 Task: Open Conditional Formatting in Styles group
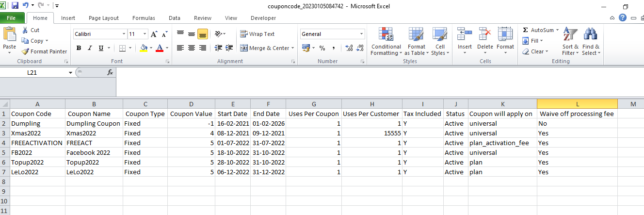point(386,42)
